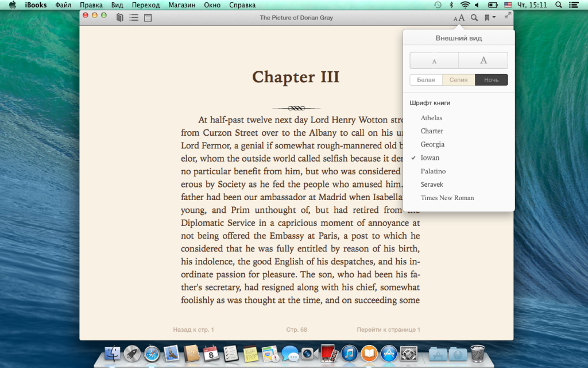
Task: Open the Wi-Fi status menu
Action: [x=465, y=5]
